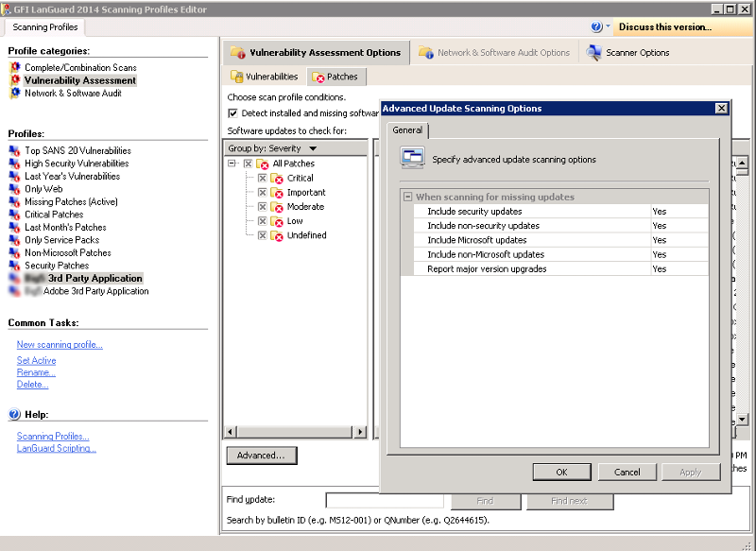The width and height of the screenshot is (756, 551).
Task: Toggle the Low patches checkbox
Action: [x=263, y=221]
